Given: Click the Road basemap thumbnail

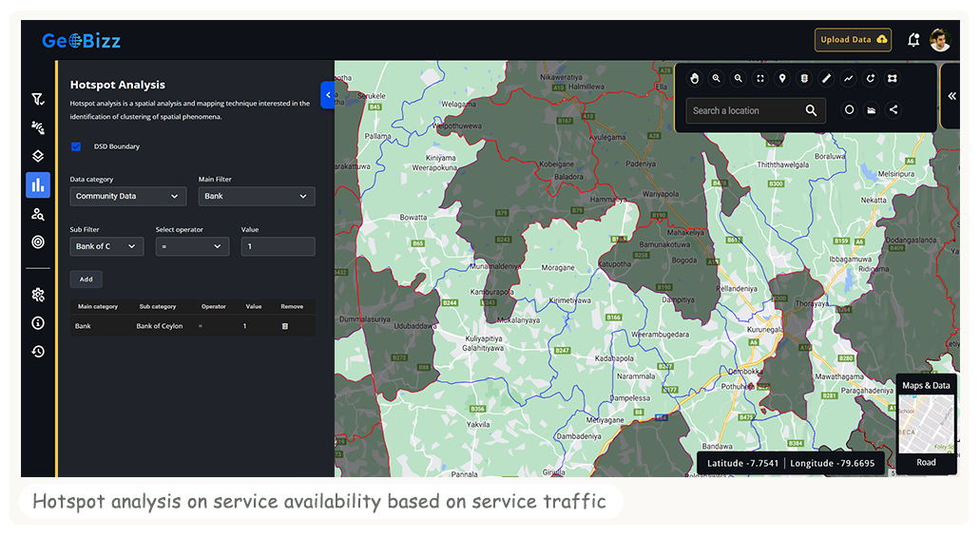Looking at the screenshot, I should [x=926, y=424].
